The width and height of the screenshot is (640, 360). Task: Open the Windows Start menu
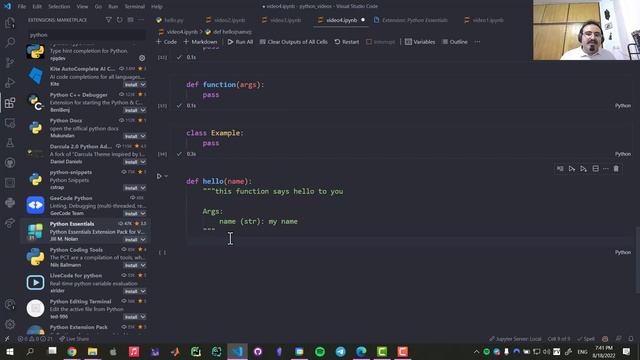[9, 351]
